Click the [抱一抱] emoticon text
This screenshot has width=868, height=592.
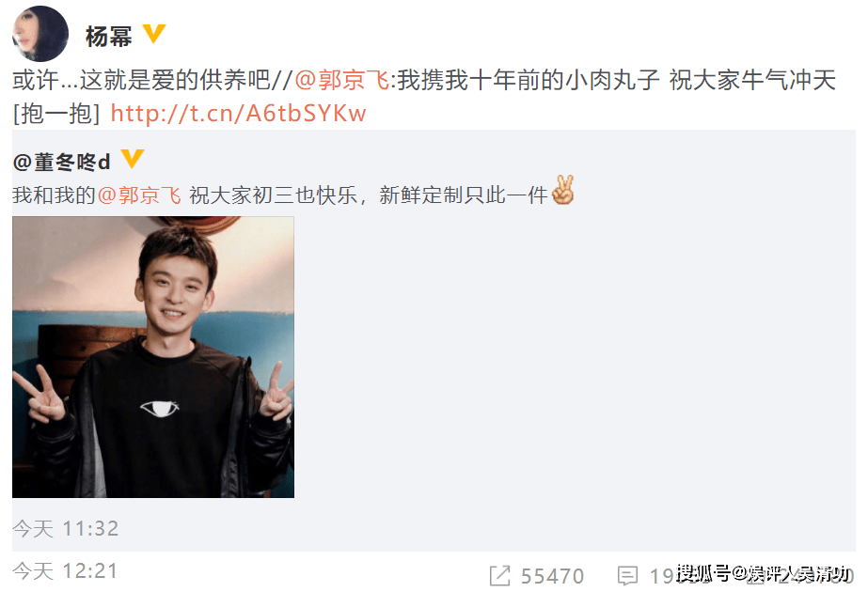pos(56,114)
